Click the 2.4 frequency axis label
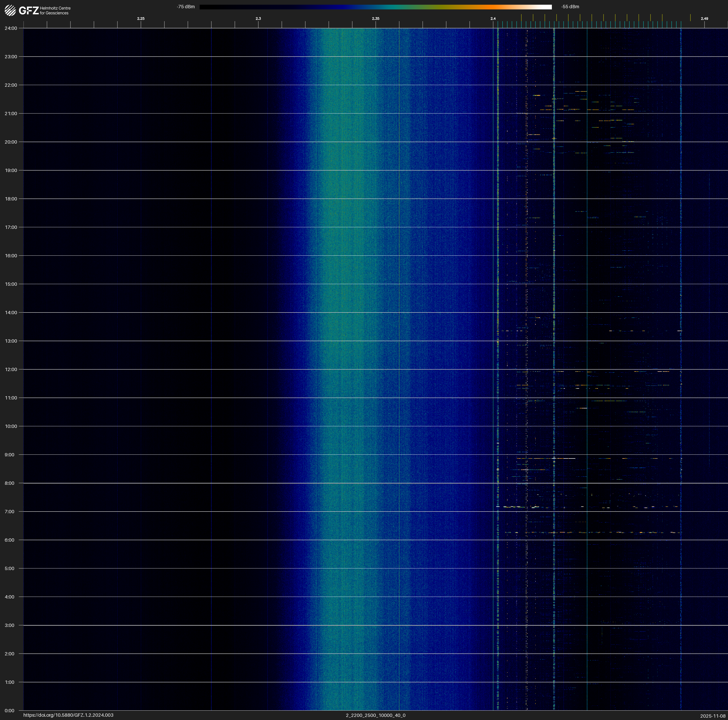The width and height of the screenshot is (728, 720). coord(493,19)
